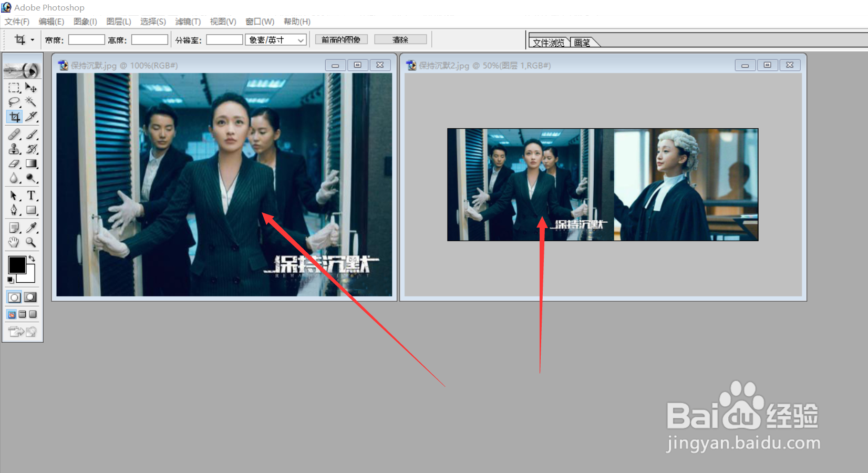Select the Rectangle shape tool
868x473 pixels.
click(x=31, y=210)
